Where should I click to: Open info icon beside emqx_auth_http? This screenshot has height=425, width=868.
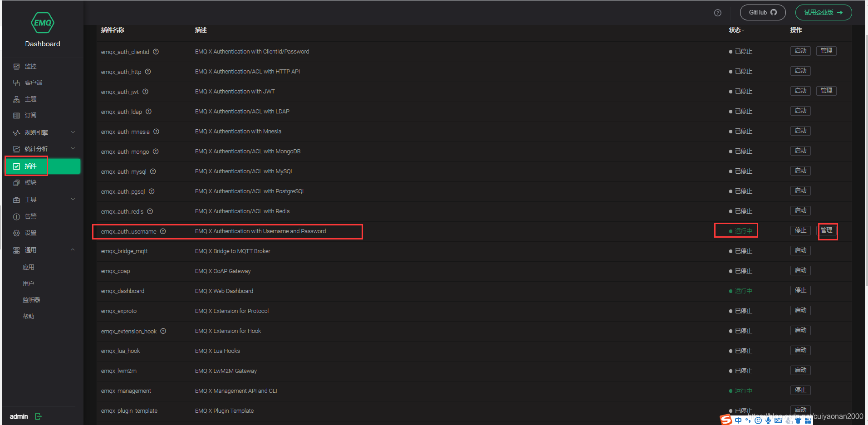point(148,72)
